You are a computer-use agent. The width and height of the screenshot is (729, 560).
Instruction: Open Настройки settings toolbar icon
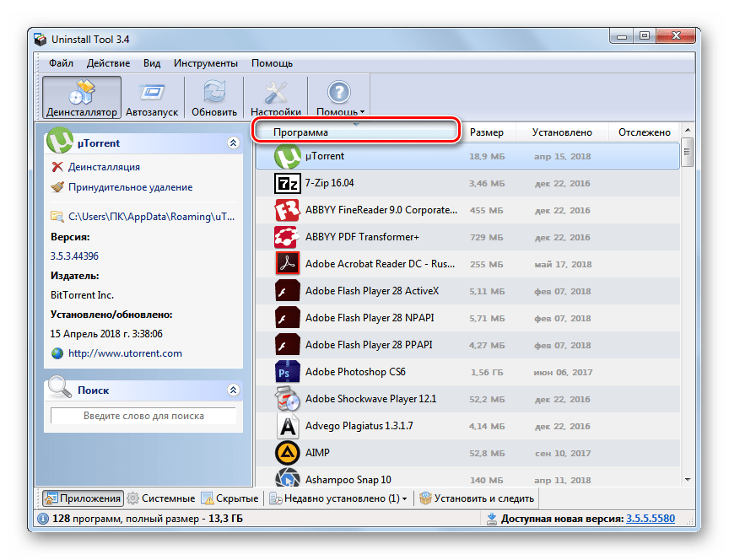tap(276, 97)
